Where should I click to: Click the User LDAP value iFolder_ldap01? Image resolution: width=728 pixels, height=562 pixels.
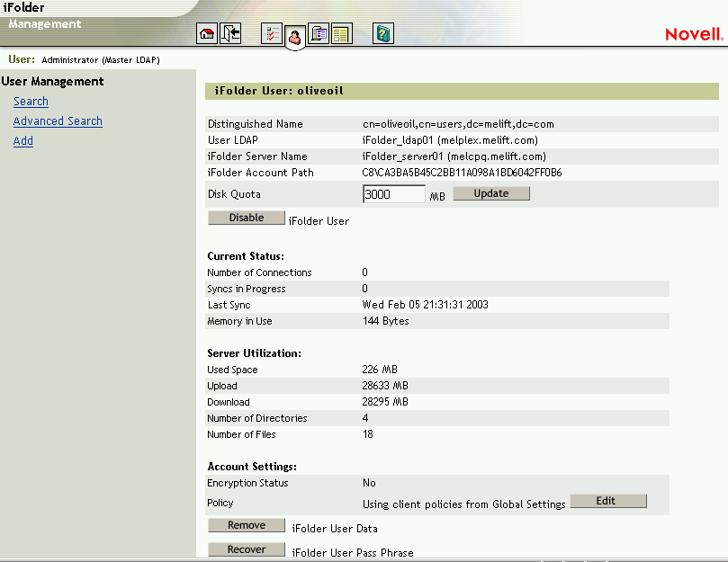450,140
